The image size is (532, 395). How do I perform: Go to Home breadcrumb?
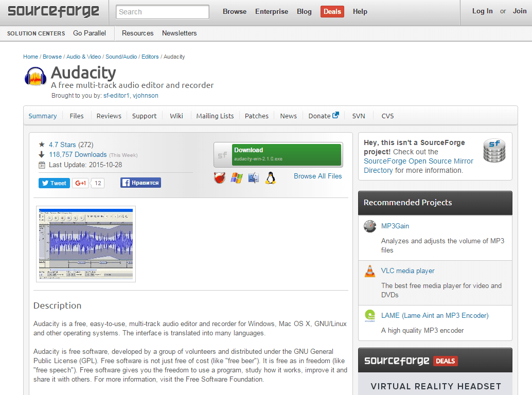pyautogui.click(x=30, y=57)
